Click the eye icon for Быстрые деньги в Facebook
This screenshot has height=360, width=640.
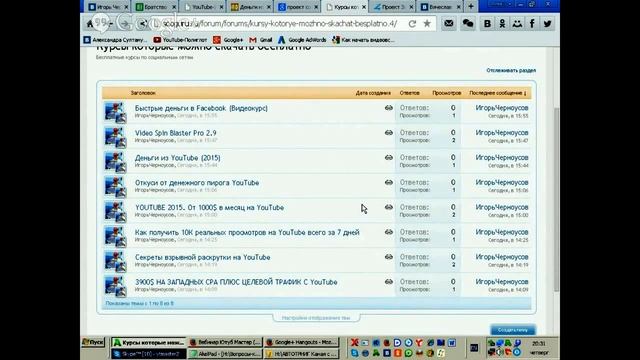(x=389, y=108)
